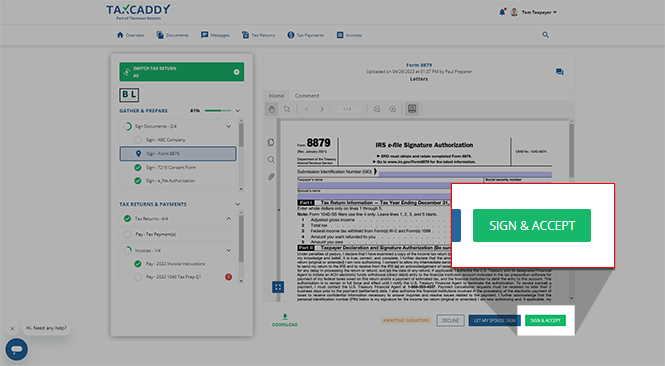This screenshot has height=366, width=665.
Task: Click the arrow icon on Switch Tax Return
Action: (x=236, y=72)
